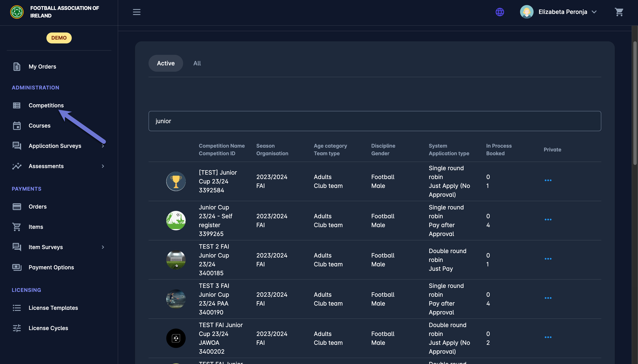This screenshot has height=364, width=638.
Task: Go to License Templates page
Action: point(53,308)
